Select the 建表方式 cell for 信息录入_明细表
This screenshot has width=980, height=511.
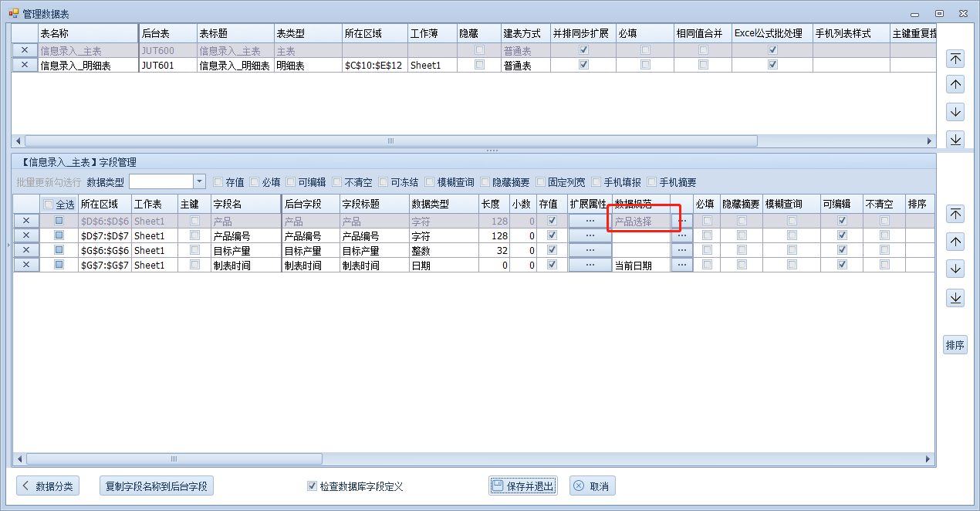tap(523, 66)
